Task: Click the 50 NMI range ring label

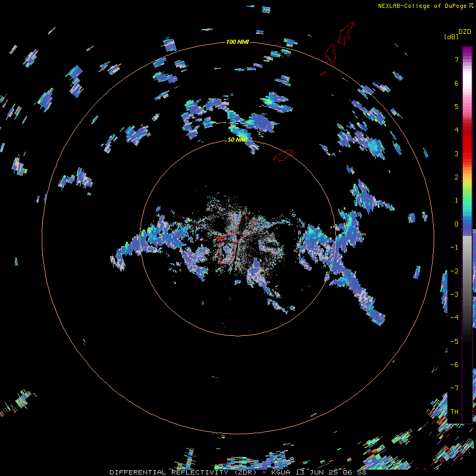Action: 237,140
